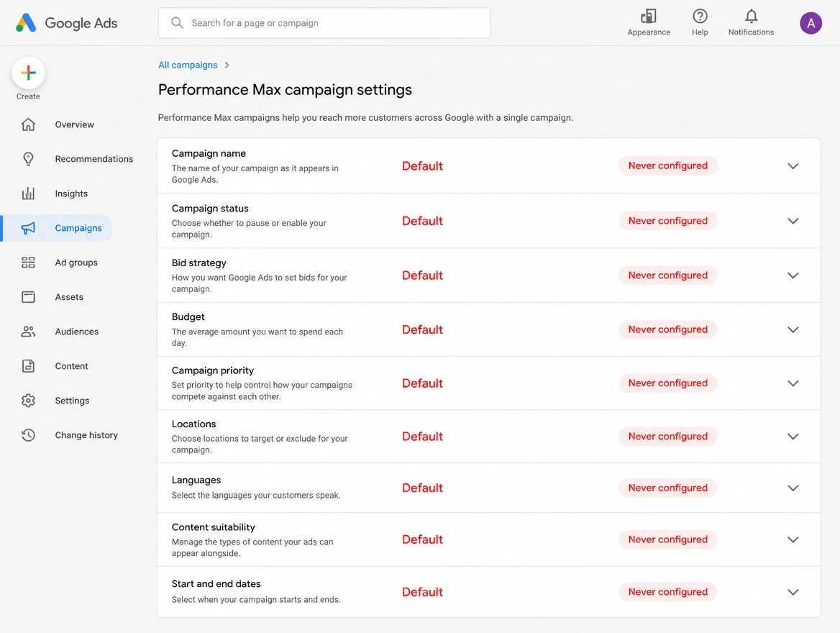Click Never configured badge for Content suitability

667,539
